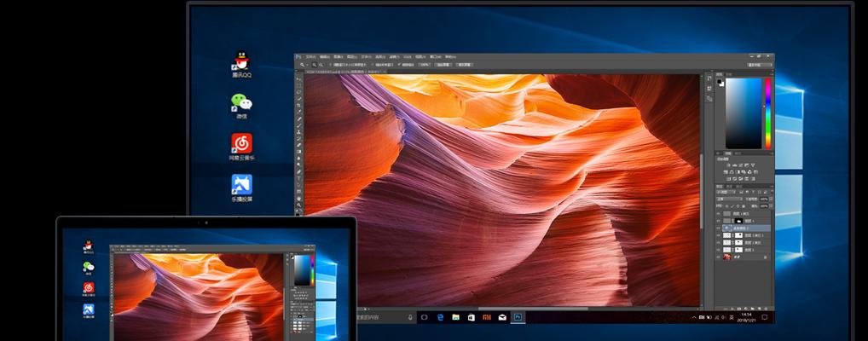Screen dimensions: 868x341
Task: Click the 100% button in the options bar
Action: [424, 65]
